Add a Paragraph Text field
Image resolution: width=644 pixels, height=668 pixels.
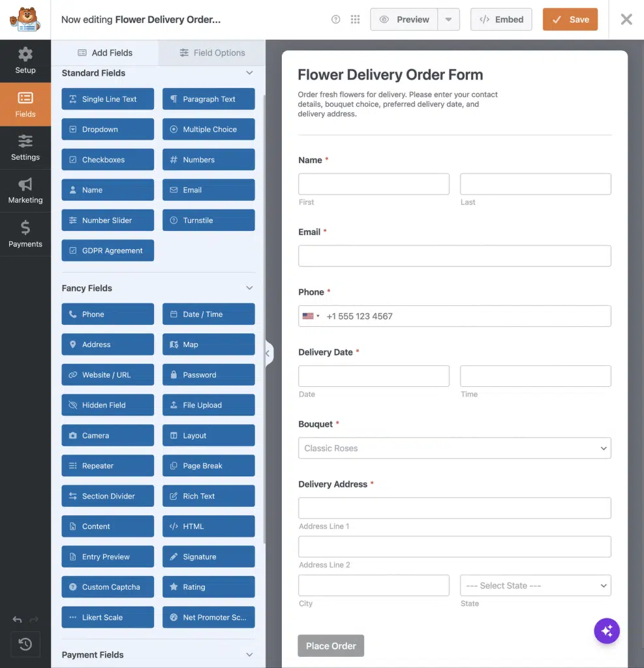208,99
